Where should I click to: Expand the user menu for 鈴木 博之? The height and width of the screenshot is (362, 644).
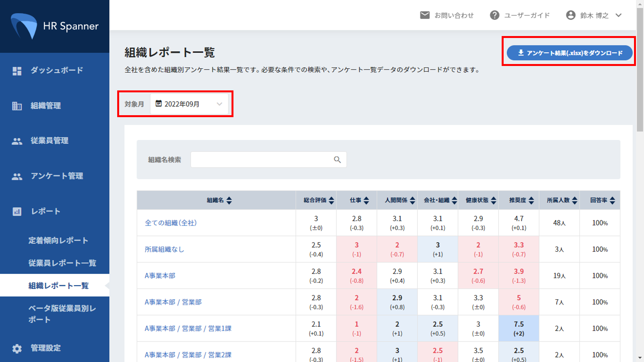618,15
